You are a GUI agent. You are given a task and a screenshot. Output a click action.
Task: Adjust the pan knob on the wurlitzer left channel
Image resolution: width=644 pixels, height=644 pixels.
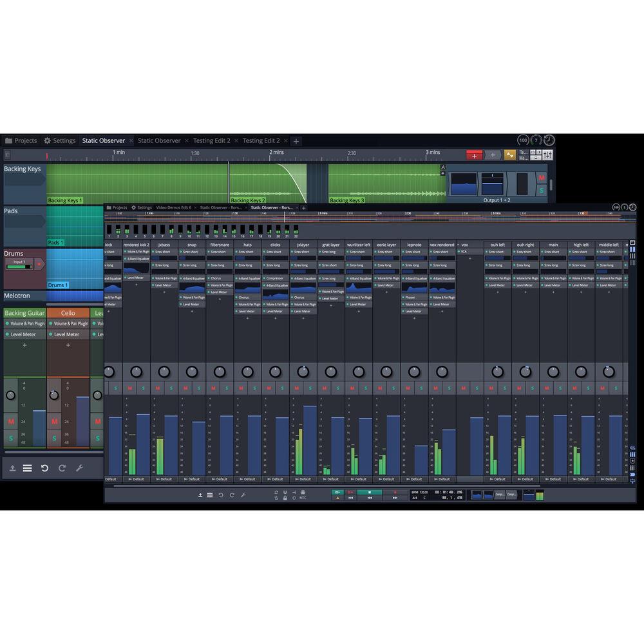(357, 372)
